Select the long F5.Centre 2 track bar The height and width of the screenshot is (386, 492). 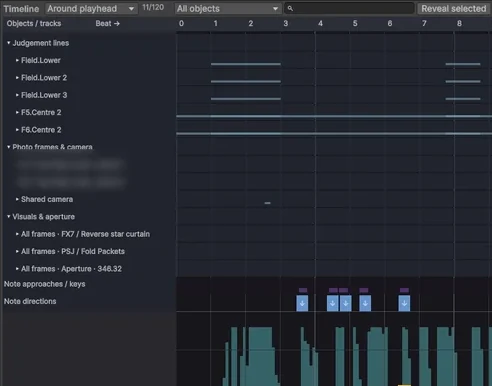[334, 116]
